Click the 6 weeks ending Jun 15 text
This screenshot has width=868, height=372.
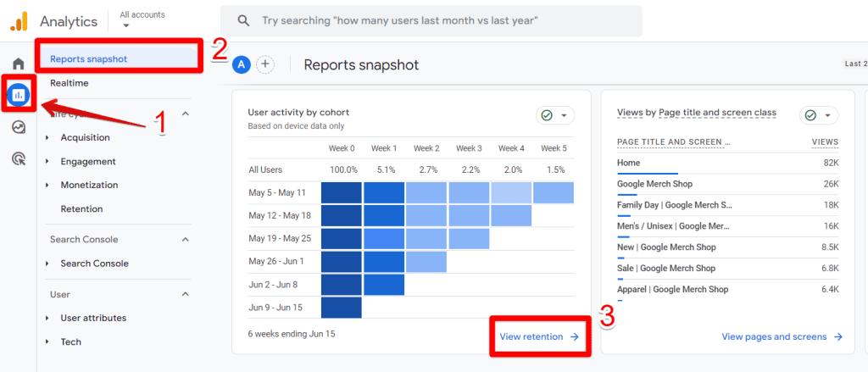point(292,334)
